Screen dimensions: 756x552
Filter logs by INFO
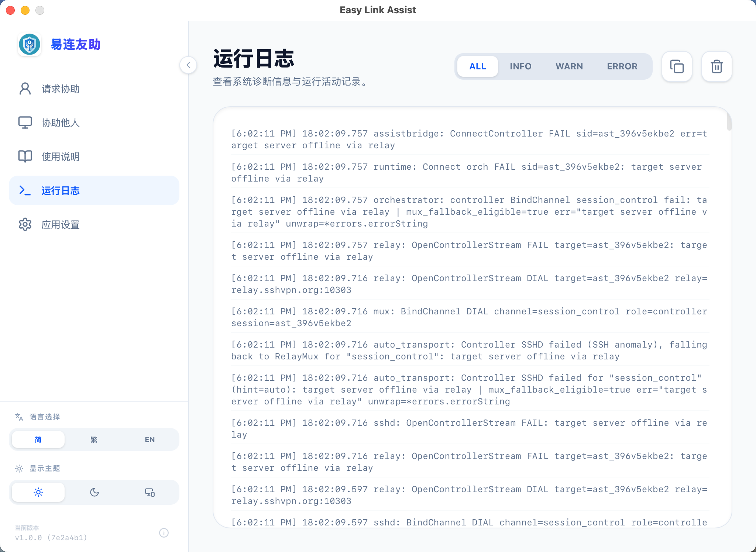(520, 66)
